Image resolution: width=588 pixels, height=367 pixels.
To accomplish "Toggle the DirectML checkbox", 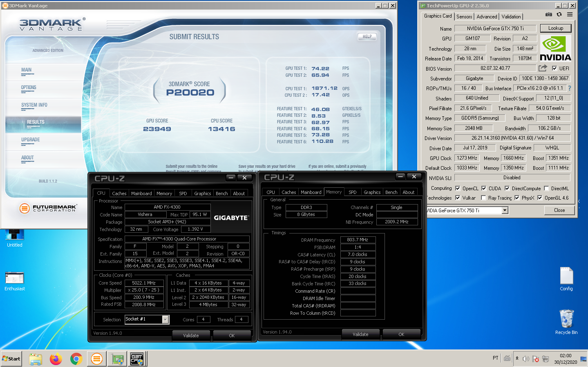I will coord(546,188).
